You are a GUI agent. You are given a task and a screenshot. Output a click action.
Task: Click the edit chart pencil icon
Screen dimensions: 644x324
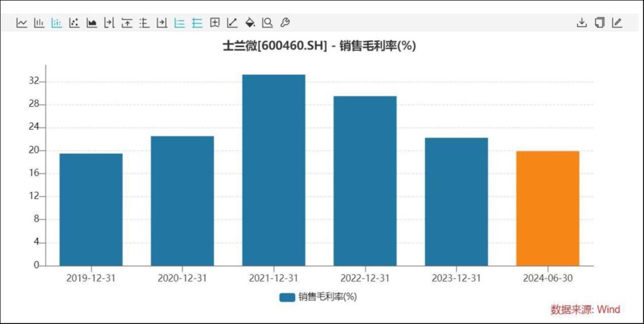point(617,23)
